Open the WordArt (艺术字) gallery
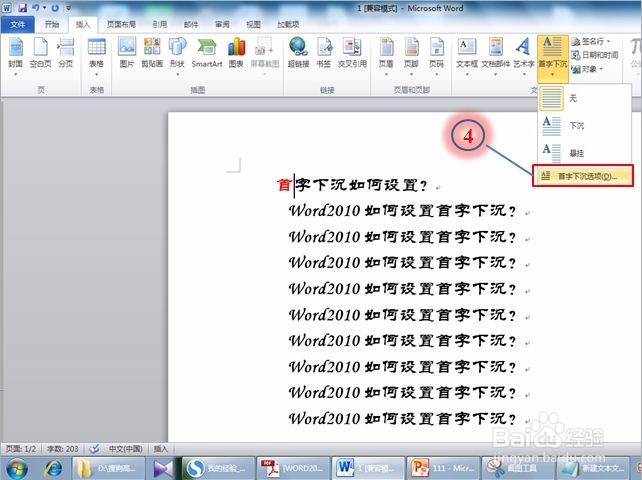 pyautogui.click(x=524, y=57)
